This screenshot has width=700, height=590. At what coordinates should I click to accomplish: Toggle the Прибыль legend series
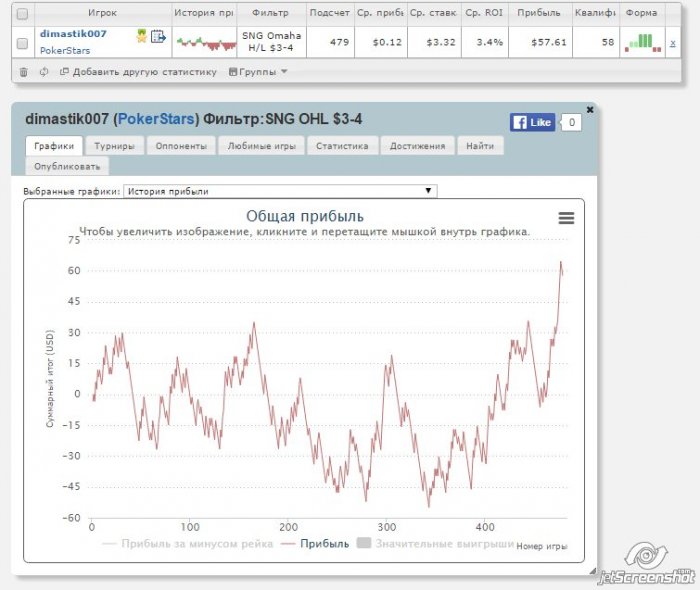pos(315,544)
